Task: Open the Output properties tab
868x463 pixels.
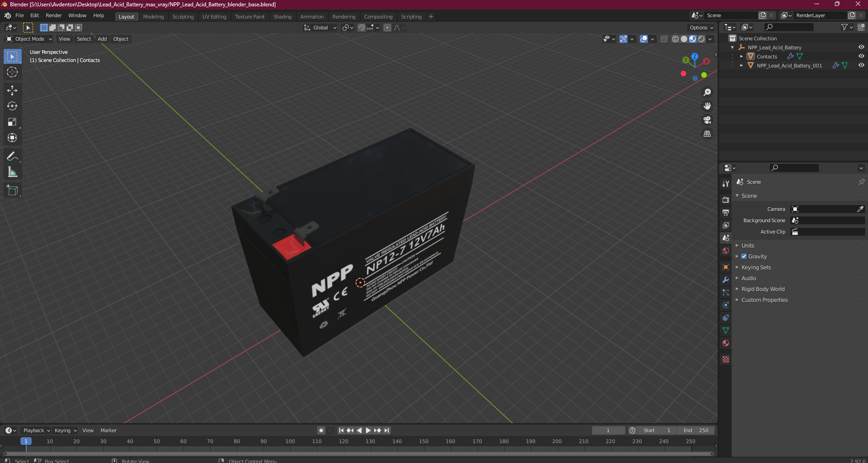Action: pyautogui.click(x=726, y=212)
